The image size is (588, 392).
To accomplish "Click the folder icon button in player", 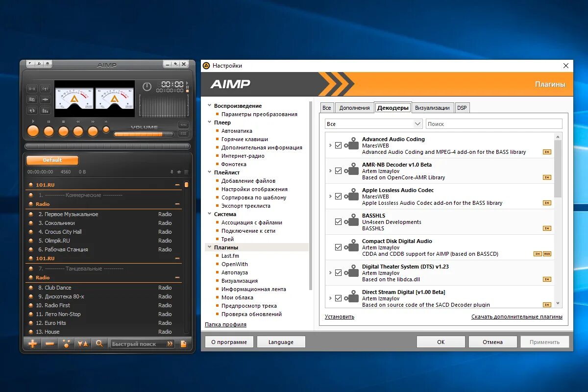I will point(32,99).
